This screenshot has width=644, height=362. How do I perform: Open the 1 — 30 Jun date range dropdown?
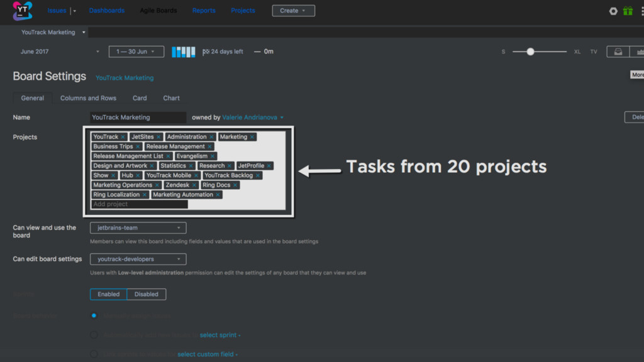pyautogui.click(x=136, y=52)
